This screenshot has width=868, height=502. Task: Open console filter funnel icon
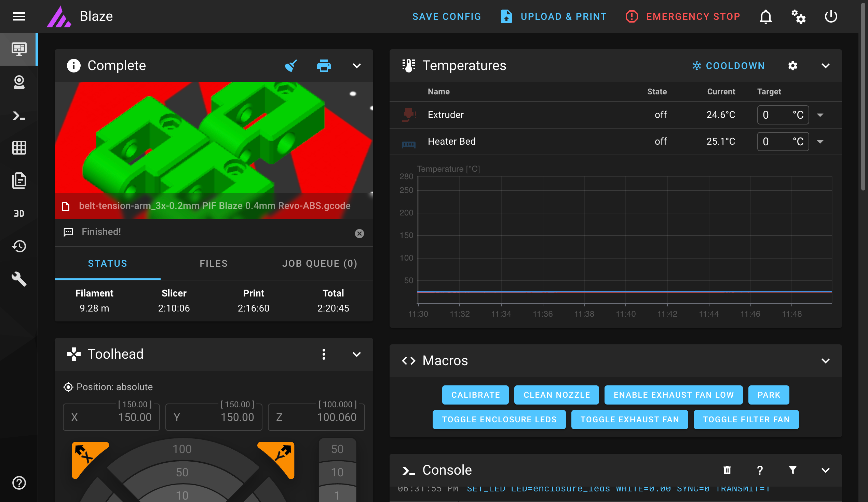(793, 470)
